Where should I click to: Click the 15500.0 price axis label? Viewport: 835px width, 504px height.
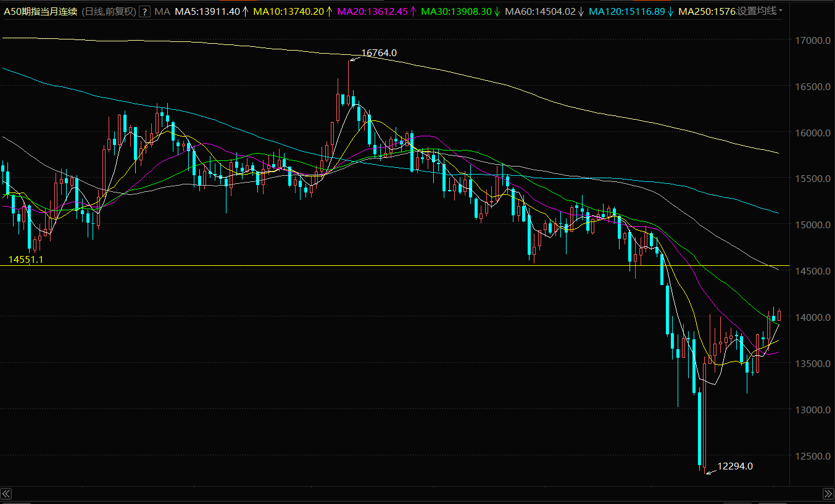coord(812,179)
